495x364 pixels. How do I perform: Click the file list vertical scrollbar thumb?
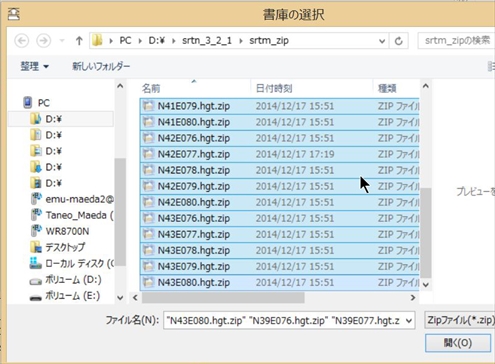[426, 233]
